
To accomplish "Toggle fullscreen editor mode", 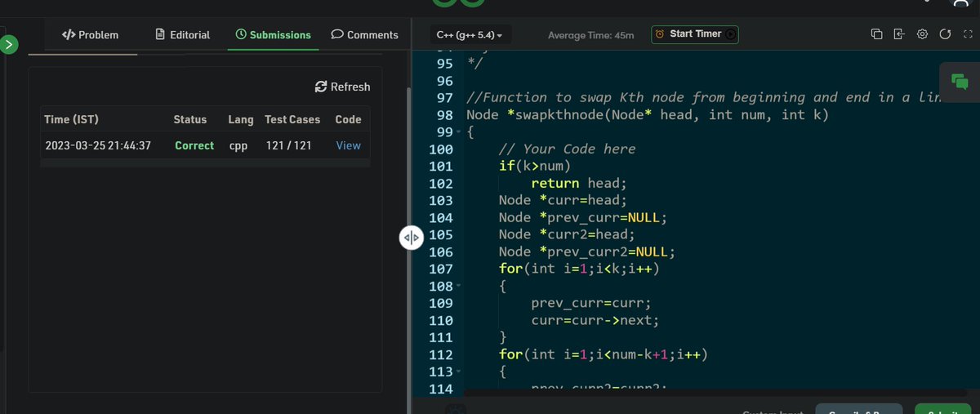I will point(968,34).
